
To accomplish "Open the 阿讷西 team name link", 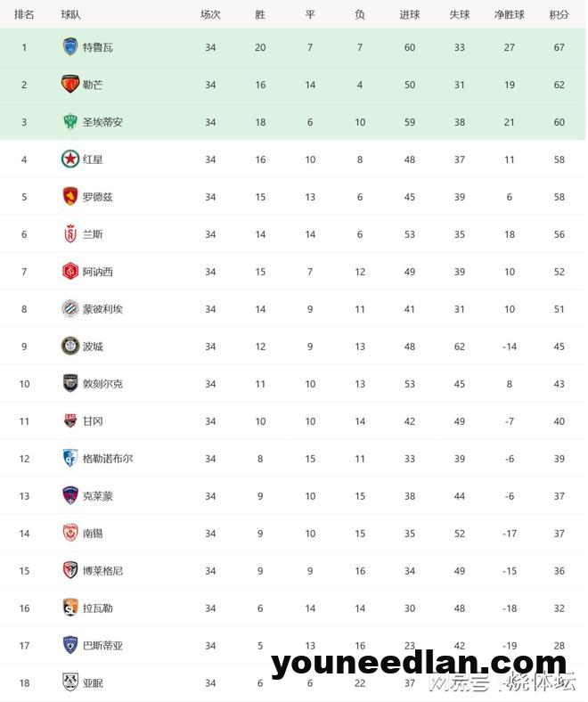I will (97, 272).
